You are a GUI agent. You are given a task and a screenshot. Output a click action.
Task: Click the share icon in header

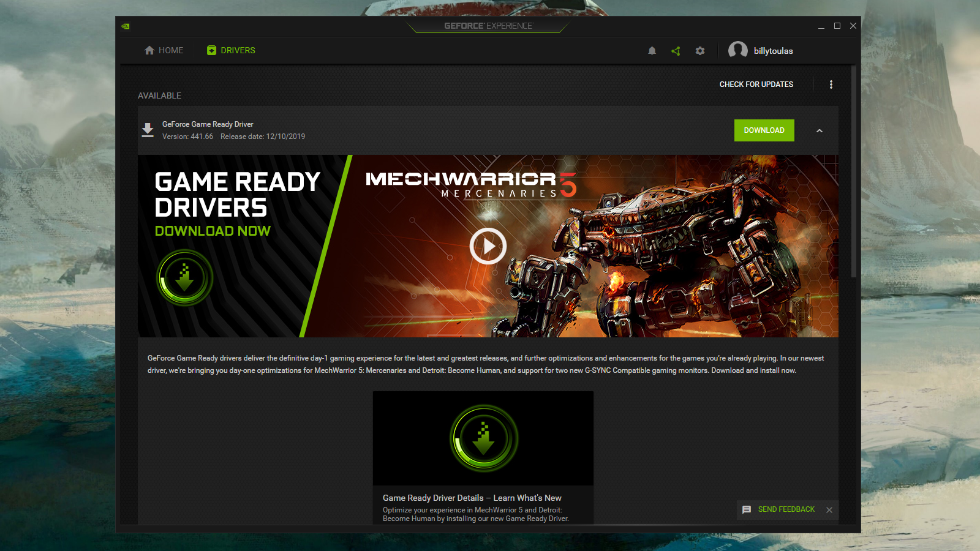[x=676, y=51]
